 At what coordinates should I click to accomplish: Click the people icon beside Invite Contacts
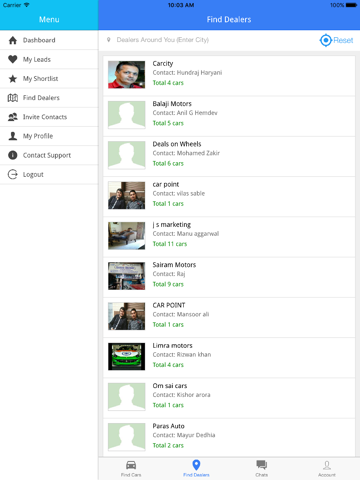pos(13,117)
